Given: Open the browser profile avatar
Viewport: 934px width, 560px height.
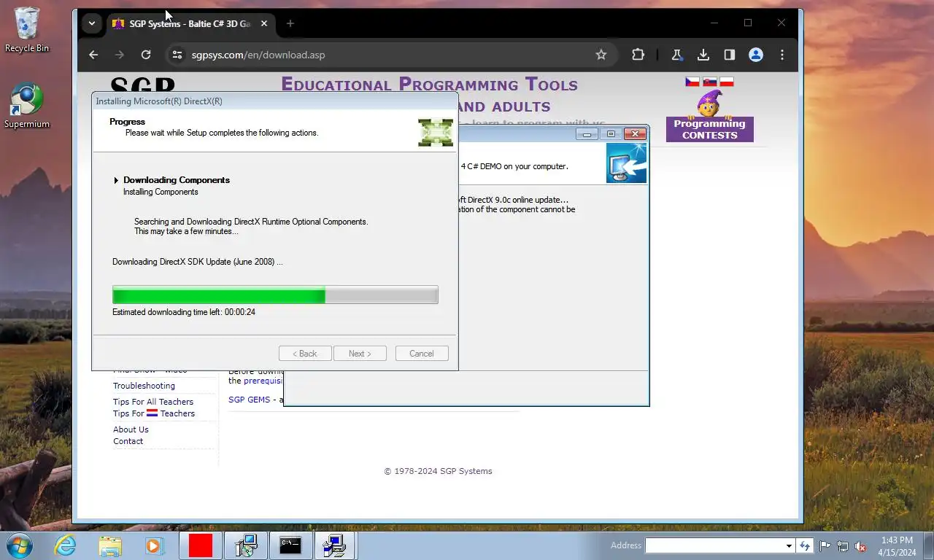Looking at the screenshot, I should [x=756, y=55].
